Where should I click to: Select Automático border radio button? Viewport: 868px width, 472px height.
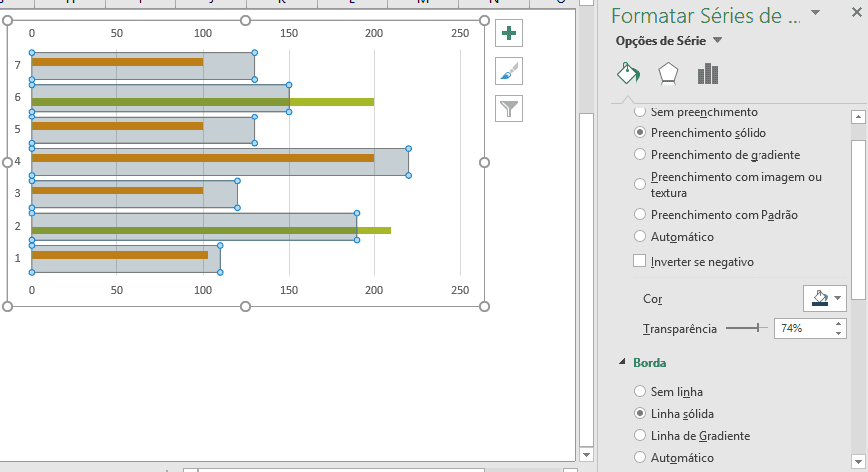point(640,458)
